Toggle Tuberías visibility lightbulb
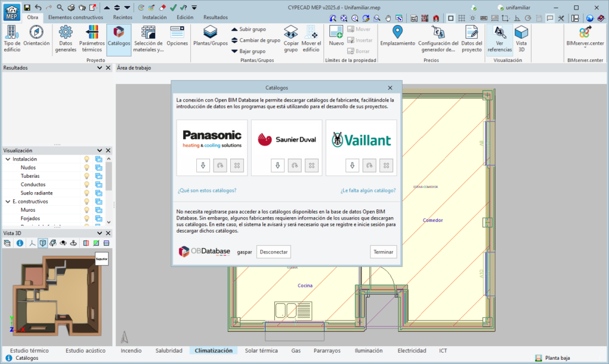Viewport: 609px width, 364px height. coord(86,176)
